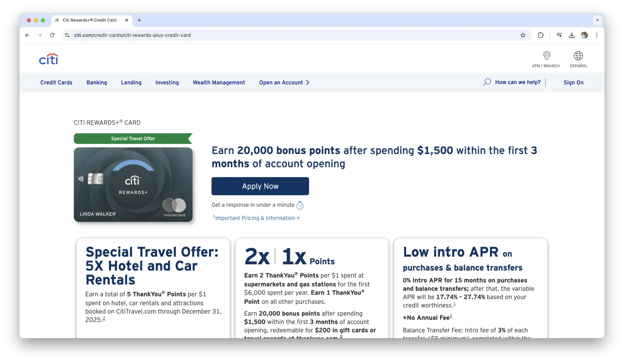
Task: Open the browser downloads icon
Action: click(x=571, y=35)
